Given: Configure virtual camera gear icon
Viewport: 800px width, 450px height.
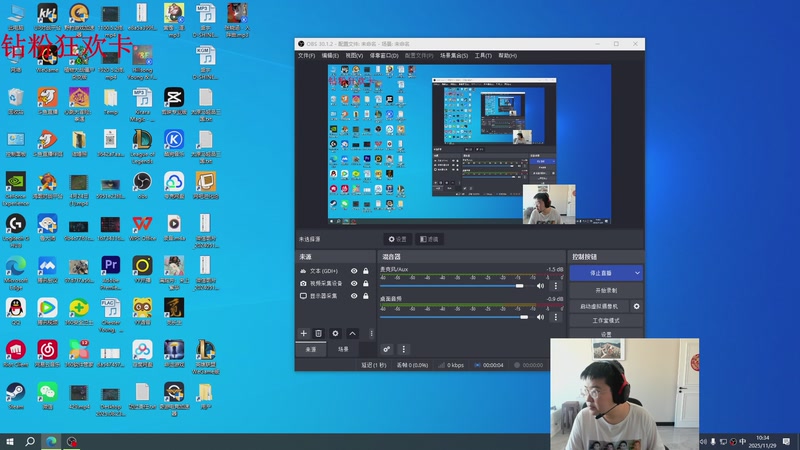Looking at the screenshot, I should pyautogui.click(x=636, y=306).
